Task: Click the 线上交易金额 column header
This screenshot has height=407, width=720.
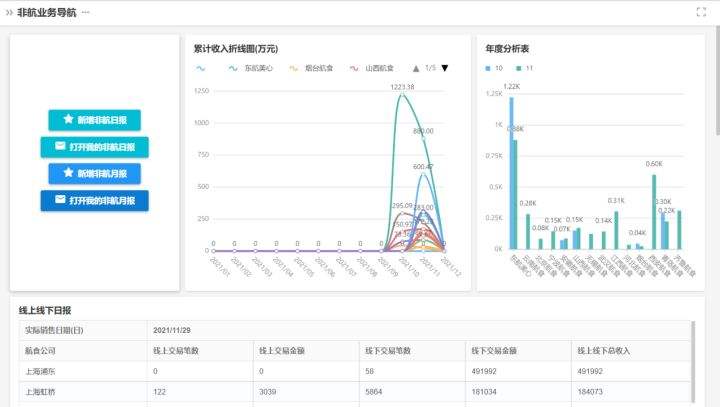Action: click(x=281, y=350)
